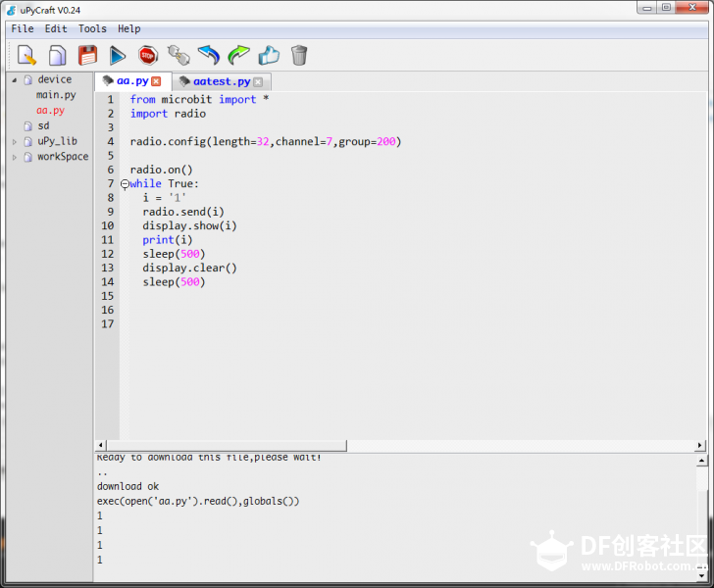Stop execution with red STOP icon
Screen dimensions: 714x588
[148, 56]
